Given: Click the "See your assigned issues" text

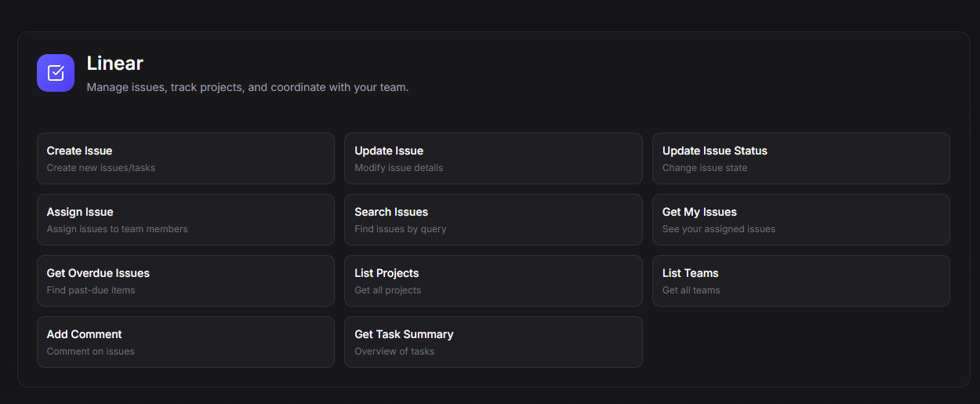Looking at the screenshot, I should click(x=718, y=229).
